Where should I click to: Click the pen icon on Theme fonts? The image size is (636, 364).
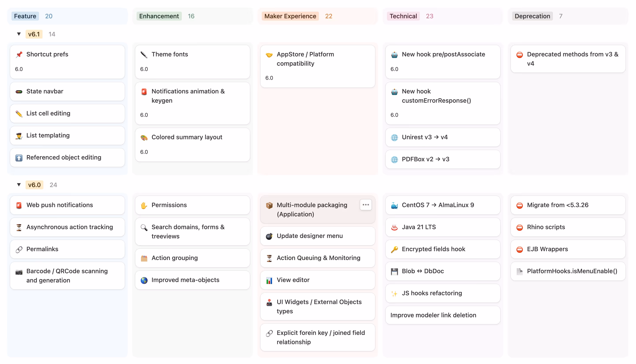tap(144, 54)
